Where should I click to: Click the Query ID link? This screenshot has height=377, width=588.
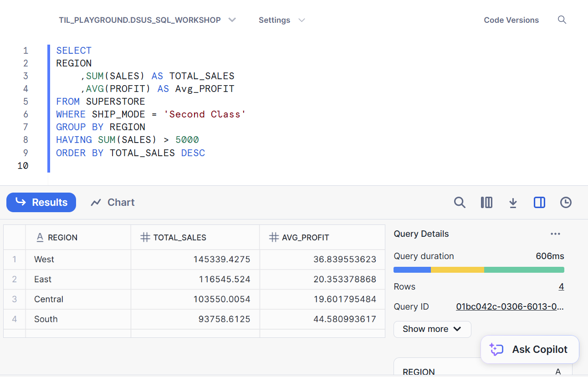click(510, 307)
